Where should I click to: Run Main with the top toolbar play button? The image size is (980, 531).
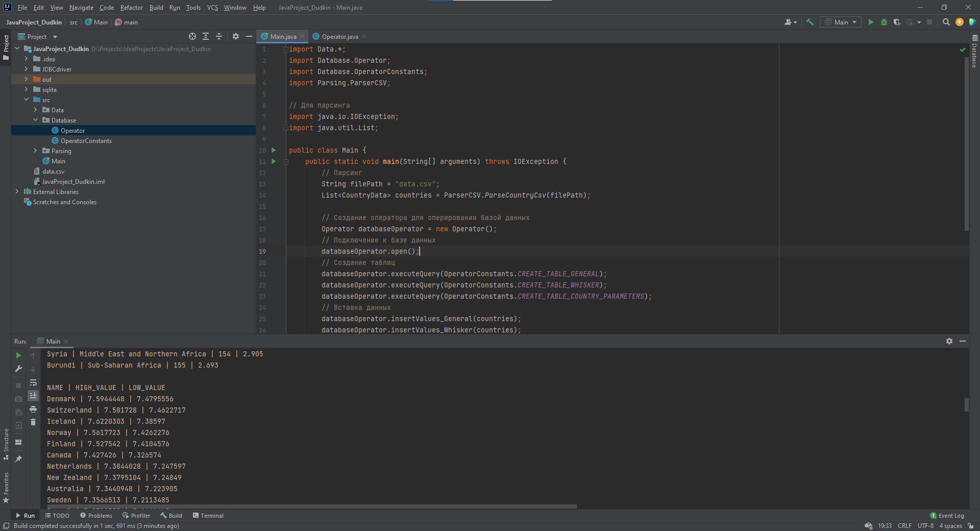point(871,22)
